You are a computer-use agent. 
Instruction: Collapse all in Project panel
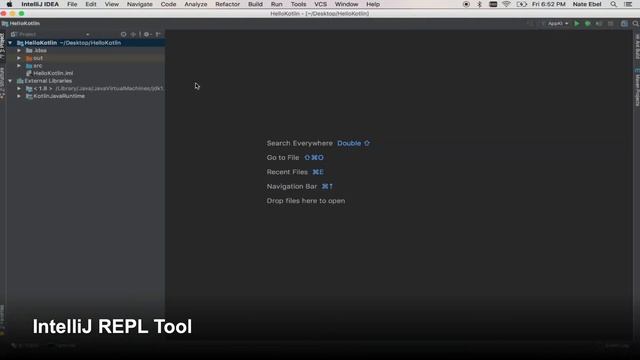(x=133, y=34)
